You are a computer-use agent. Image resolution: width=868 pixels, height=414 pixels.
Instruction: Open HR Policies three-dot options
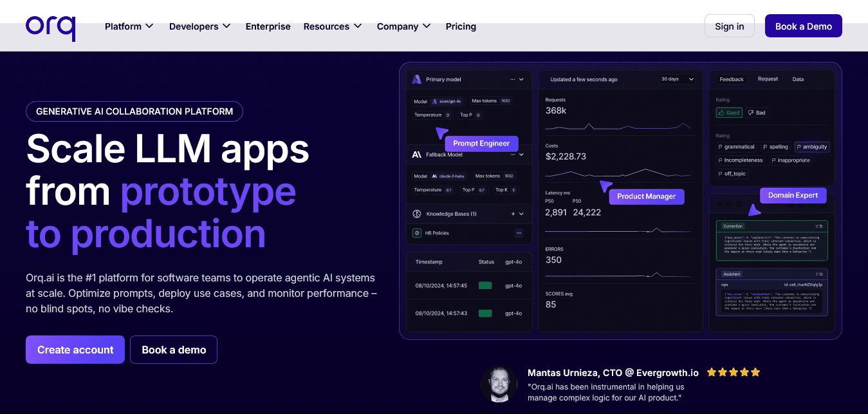tap(519, 233)
